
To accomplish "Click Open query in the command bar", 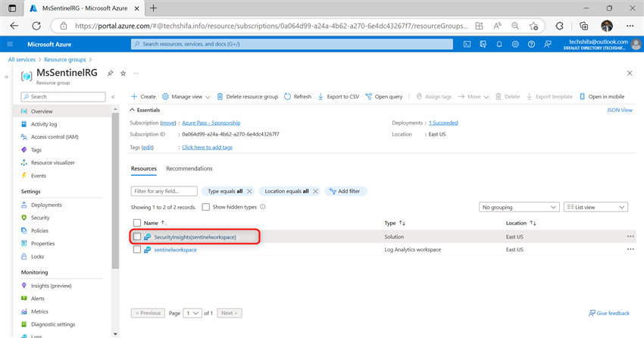I will click(x=384, y=96).
